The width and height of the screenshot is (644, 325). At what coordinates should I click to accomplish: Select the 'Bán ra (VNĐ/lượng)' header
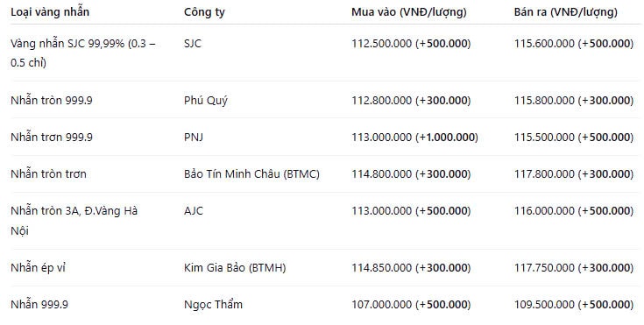tap(565, 12)
